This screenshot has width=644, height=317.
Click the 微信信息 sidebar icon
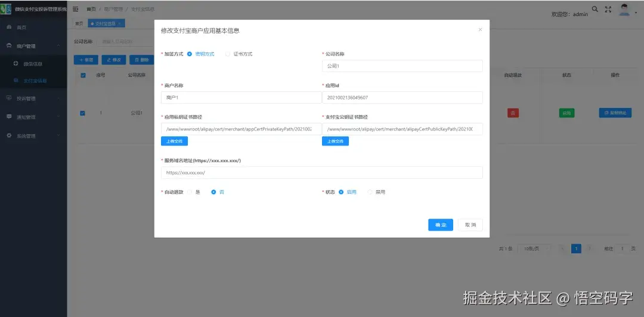[16, 64]
